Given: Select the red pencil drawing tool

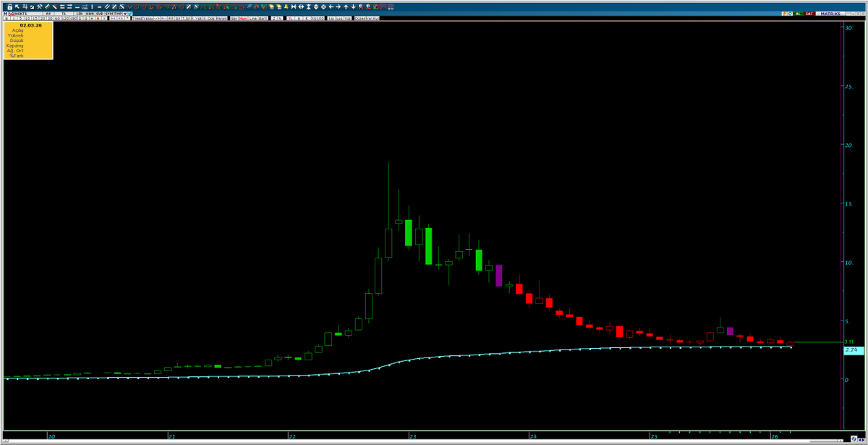Looking at the screenshot, I should pyautogui.click(x=54, y=7).
